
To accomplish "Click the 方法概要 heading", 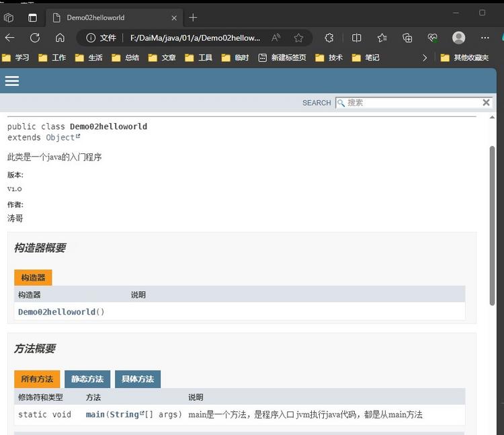I will [35, 348].
